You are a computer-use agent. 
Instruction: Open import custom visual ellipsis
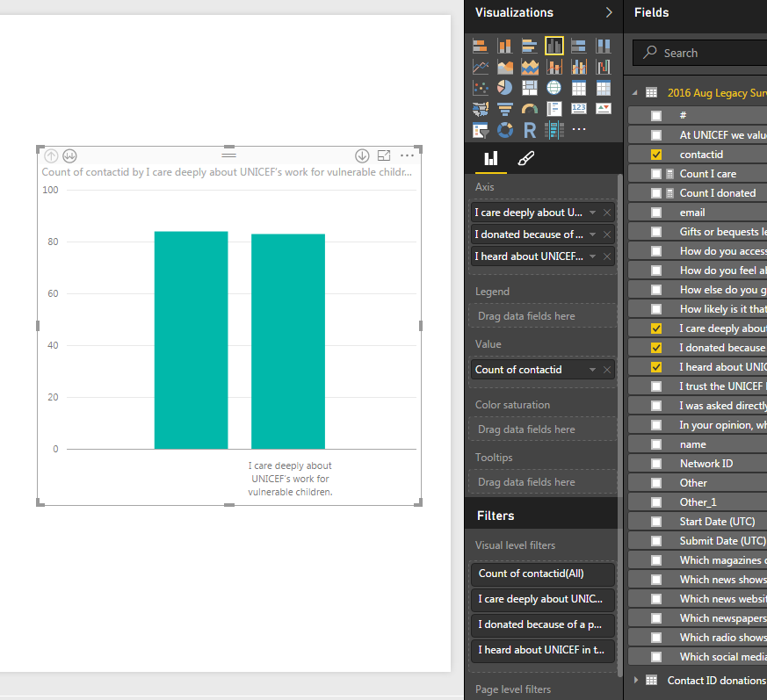coord(579,129)
